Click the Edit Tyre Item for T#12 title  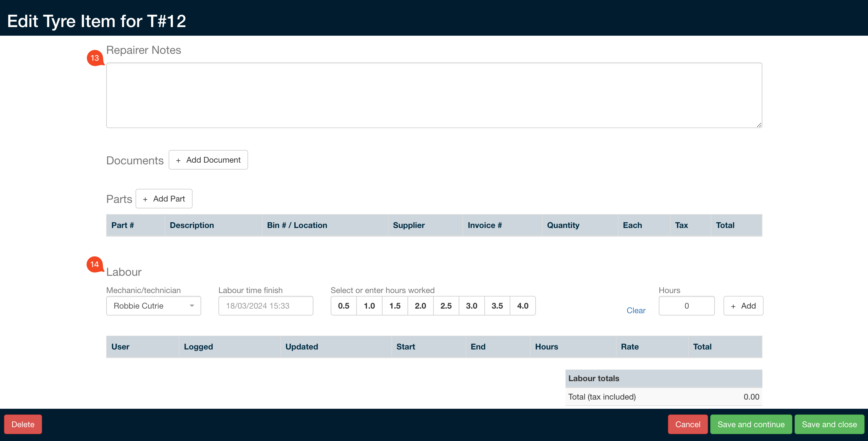click(x=97, y=21)
